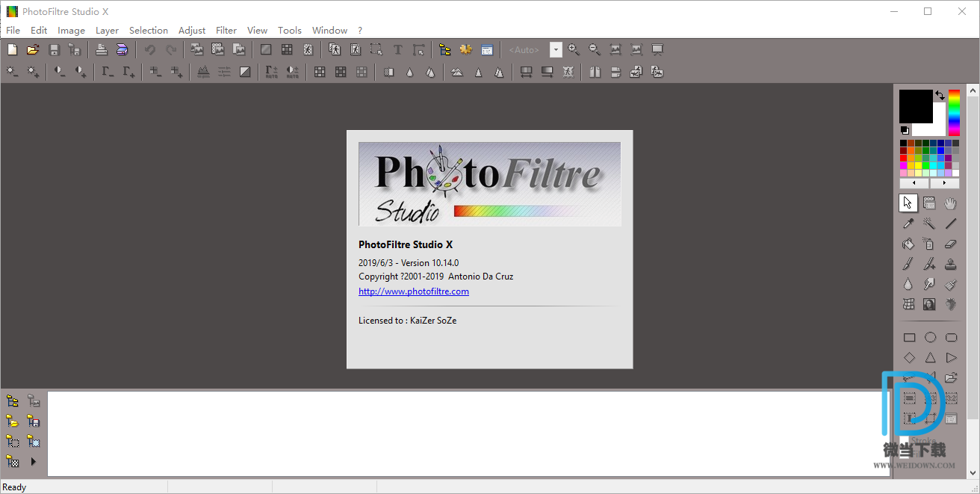Click the PhotoFiltre Studio splash logo image

[489, 184]
